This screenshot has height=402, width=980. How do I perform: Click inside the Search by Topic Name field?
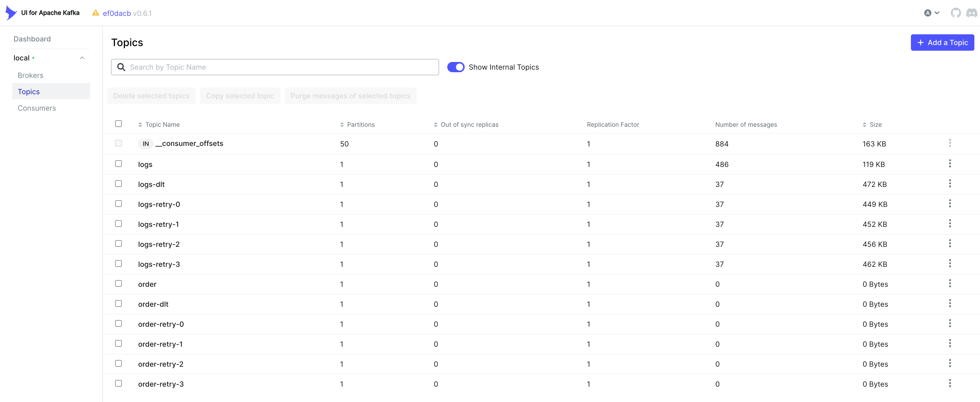tap(275, 67)
